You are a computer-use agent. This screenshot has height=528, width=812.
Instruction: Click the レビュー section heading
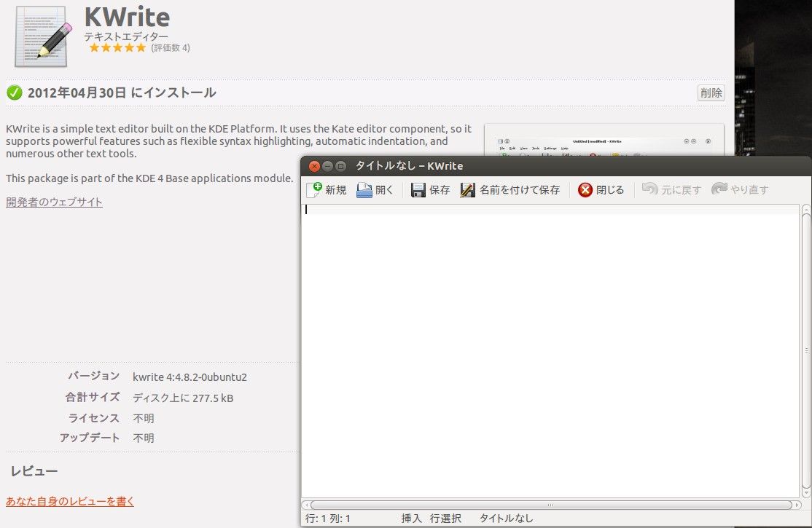click(x=34, y=471)
